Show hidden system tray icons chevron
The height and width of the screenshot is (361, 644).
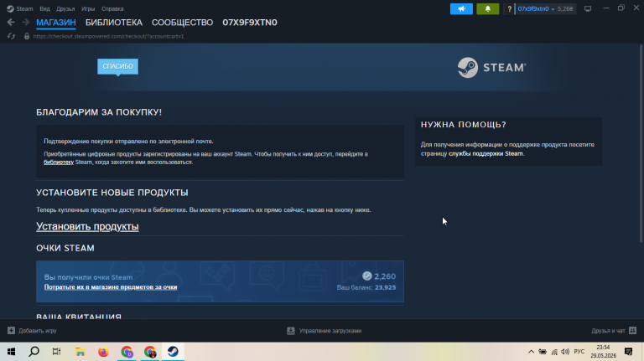pos(531,352)
